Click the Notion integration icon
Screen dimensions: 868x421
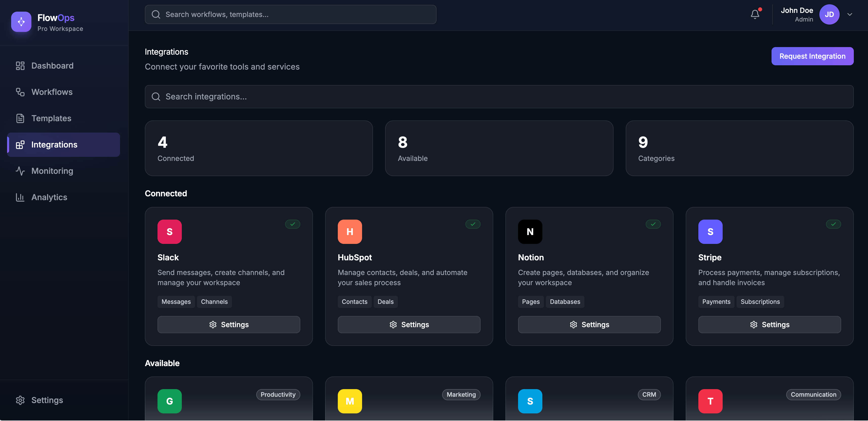[530, 231]
